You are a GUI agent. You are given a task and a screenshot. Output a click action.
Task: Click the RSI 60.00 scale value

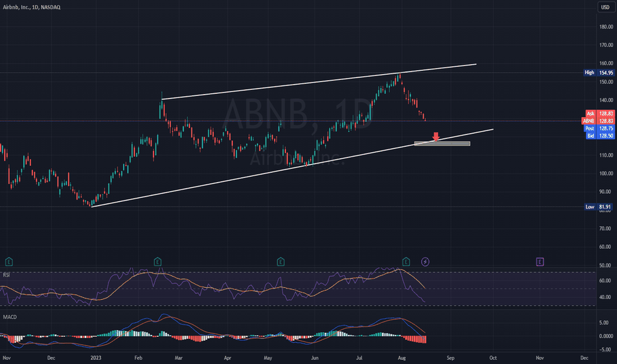[x=605, y=281]
